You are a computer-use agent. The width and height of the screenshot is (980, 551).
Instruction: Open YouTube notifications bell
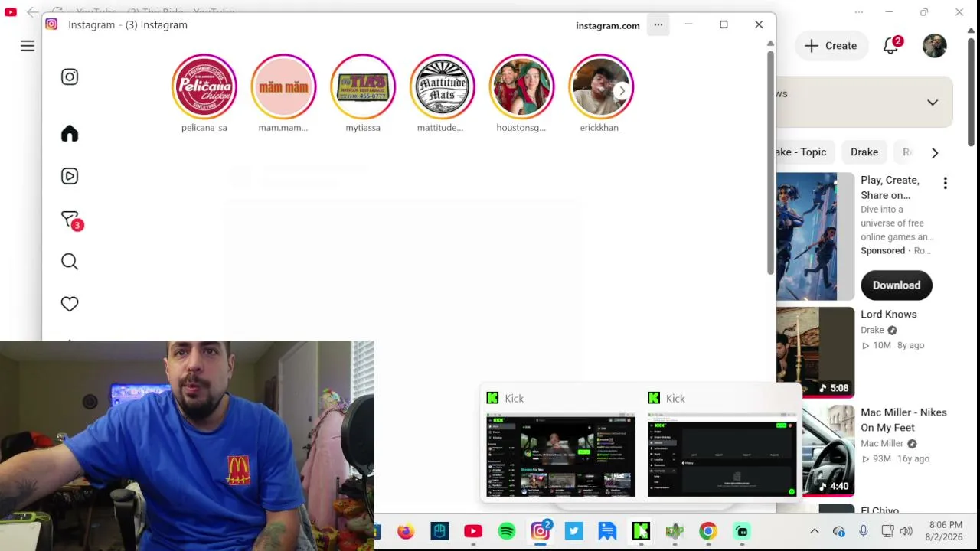click(x=891, y=46)
